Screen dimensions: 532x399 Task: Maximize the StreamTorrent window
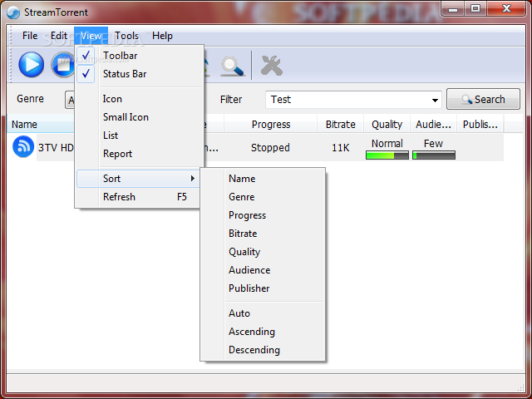point(475,9)
